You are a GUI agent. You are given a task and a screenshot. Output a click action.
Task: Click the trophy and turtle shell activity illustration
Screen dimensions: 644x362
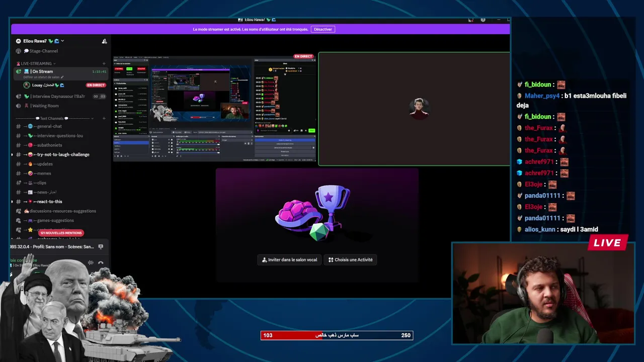(x=313, y=212)
